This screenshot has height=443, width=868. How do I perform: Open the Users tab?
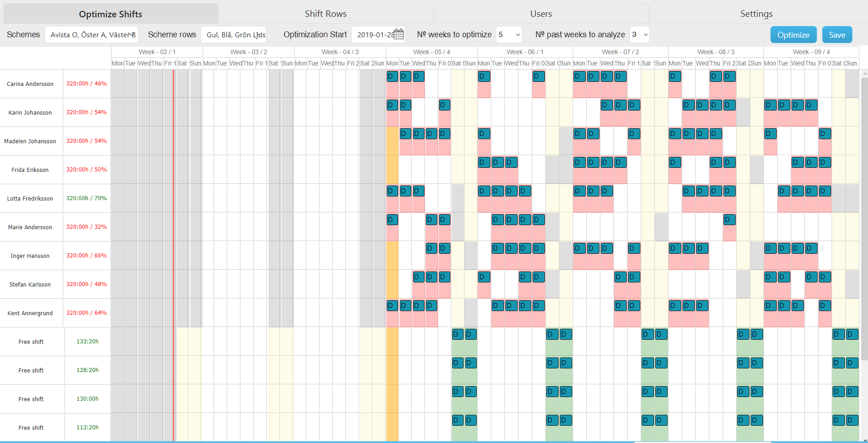(x=541, y=14)
